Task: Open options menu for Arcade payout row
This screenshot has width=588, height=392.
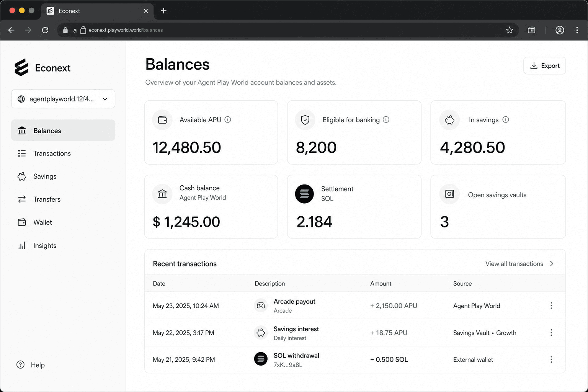Action: [551, 305]
